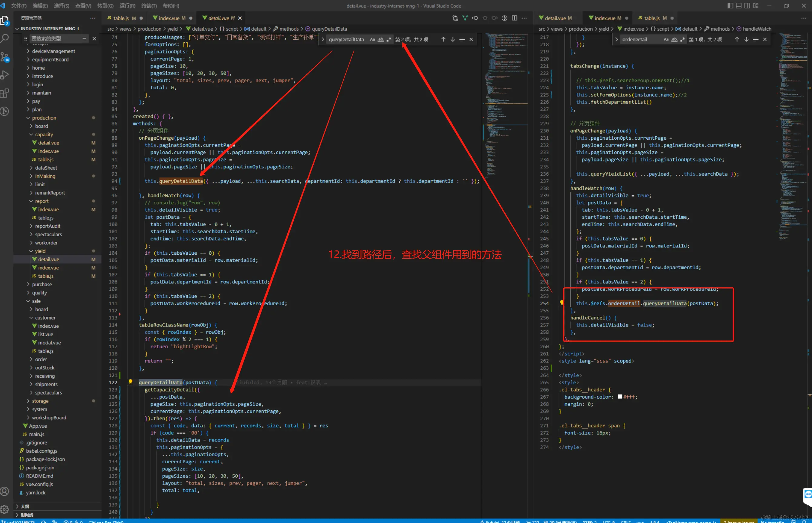
Task: Click the open changes compare icon
Action: coord(455,18)
